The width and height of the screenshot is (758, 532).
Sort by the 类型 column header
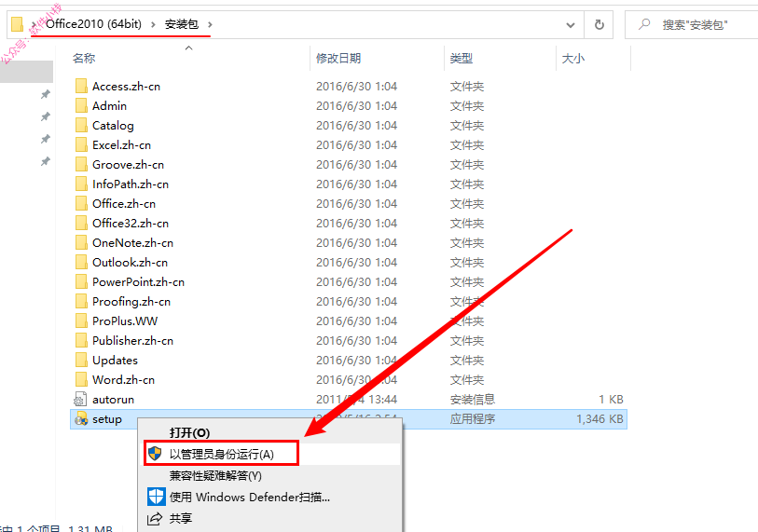tap(462, 59)
